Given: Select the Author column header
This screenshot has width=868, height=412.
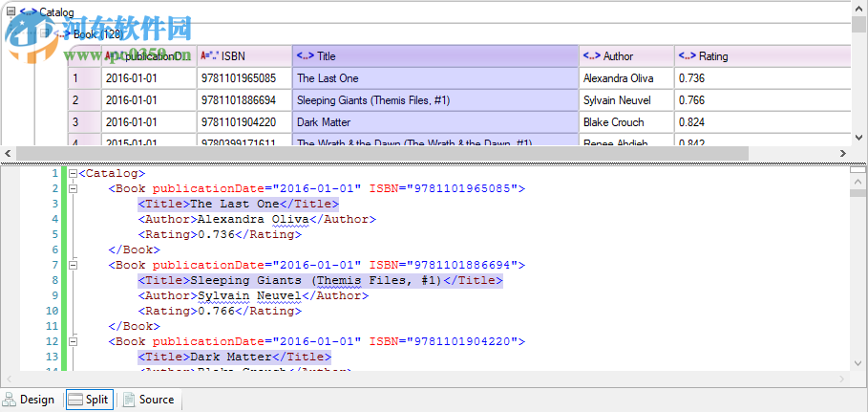Looking at the screenshot, I should coord(626,56).
